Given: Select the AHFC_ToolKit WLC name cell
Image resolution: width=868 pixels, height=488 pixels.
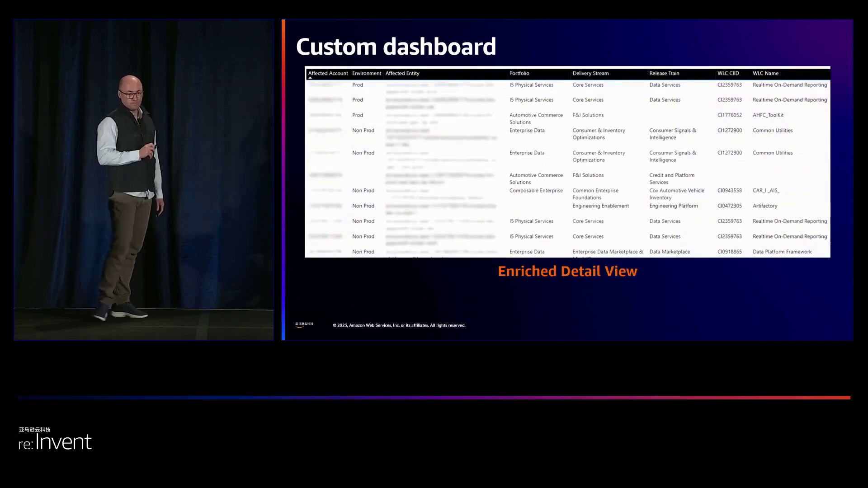Looking at the screenshot, I should pos(768,115).
